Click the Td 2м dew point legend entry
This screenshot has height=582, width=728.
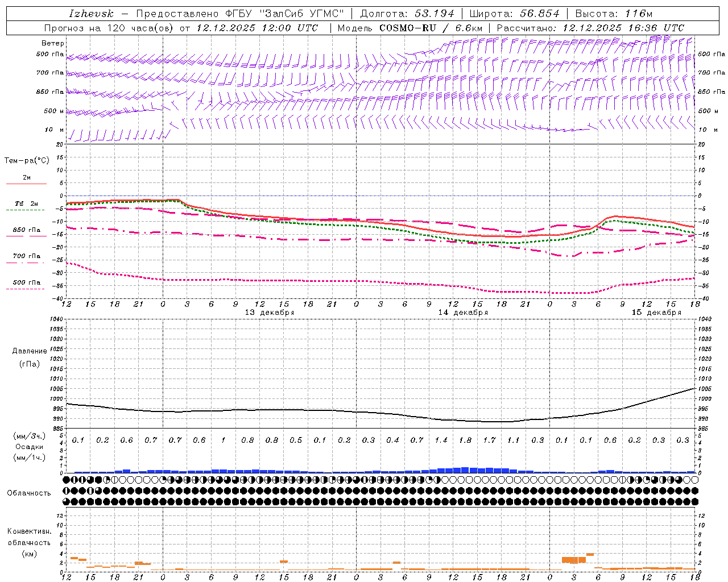pyautogui.click(x=26, y=203)
